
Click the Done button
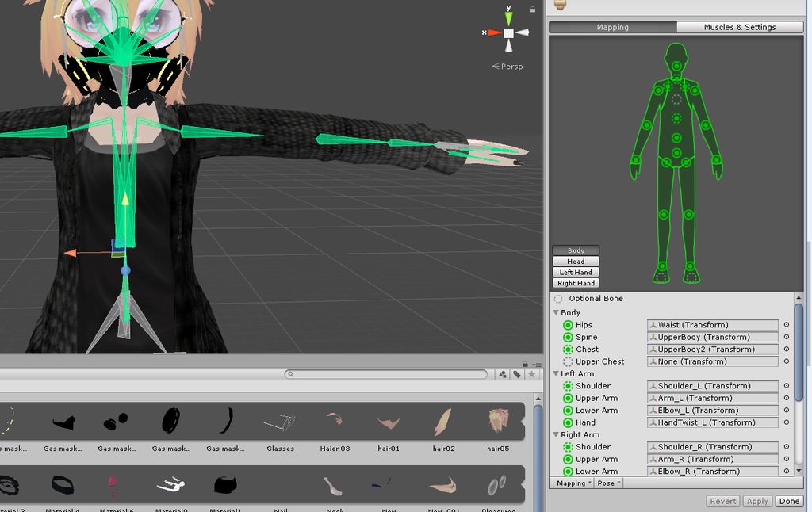click(x=789, y=501)
